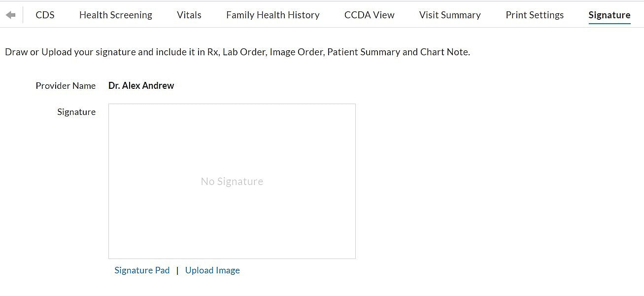Click the No Signature placeholder text
The width and height of the screenshot is (644, 296).
232,182
